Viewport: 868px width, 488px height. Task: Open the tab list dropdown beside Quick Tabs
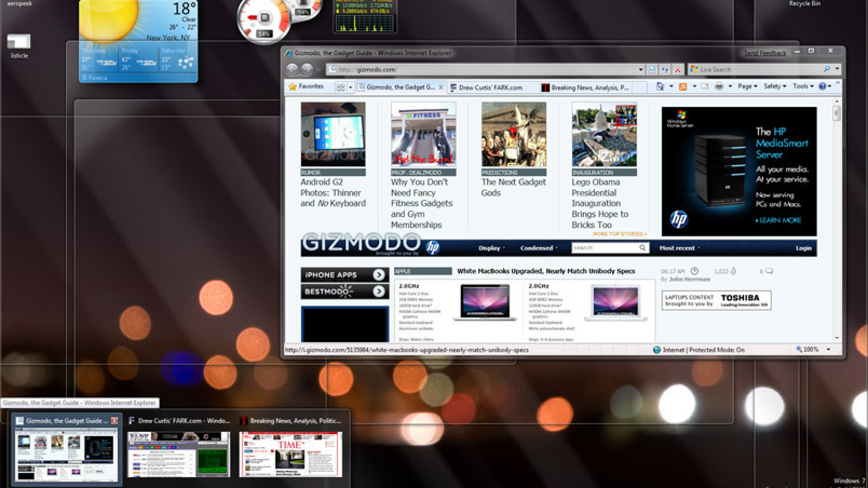coord(350,87)
